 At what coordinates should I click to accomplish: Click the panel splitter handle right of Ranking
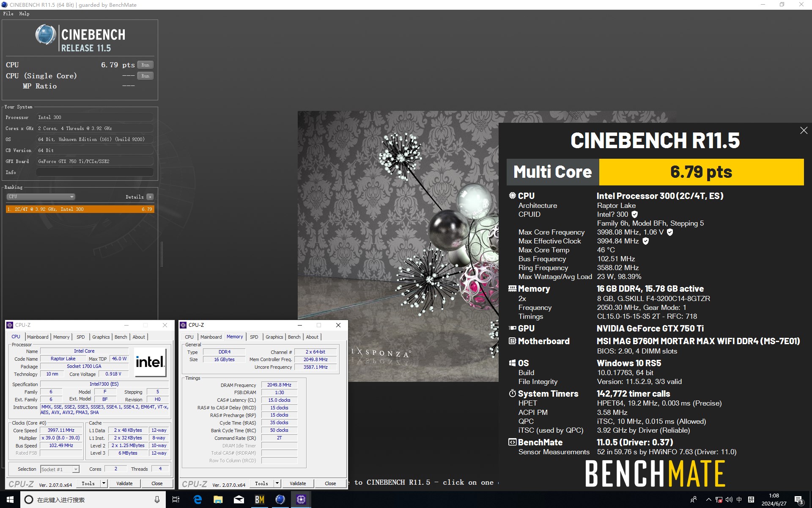tap(162, 254)
